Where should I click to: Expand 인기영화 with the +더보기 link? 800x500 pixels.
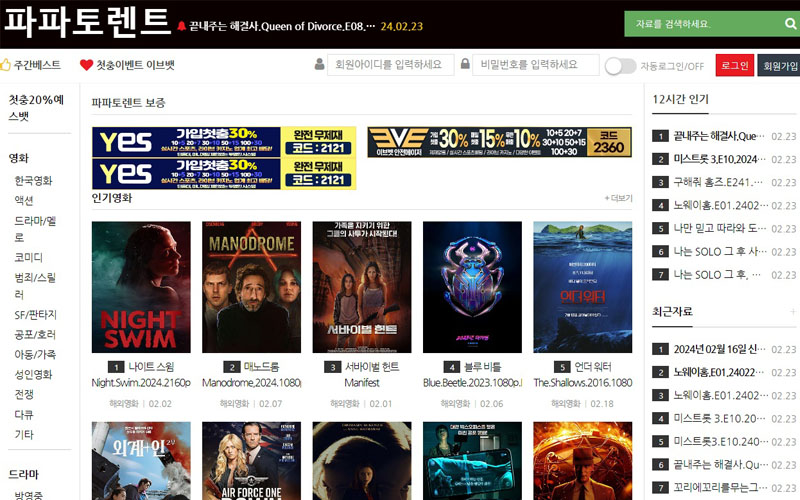618,198
